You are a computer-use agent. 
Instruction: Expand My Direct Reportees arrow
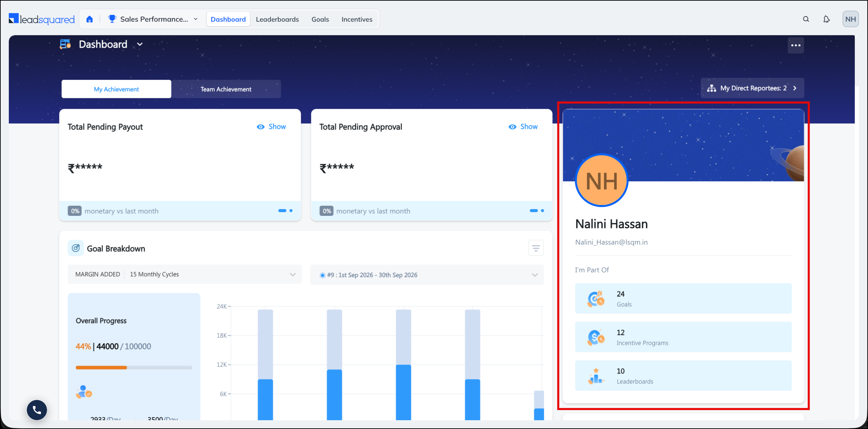795,88
